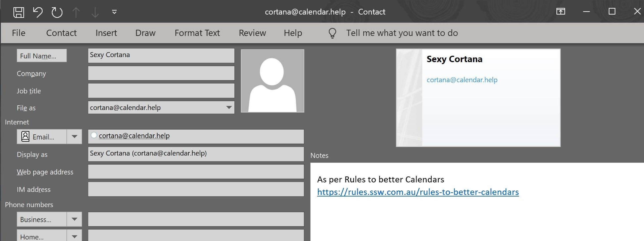The image size is (644, 241).
Task: Click the Next Item down arrow
Action: point(95,12)
